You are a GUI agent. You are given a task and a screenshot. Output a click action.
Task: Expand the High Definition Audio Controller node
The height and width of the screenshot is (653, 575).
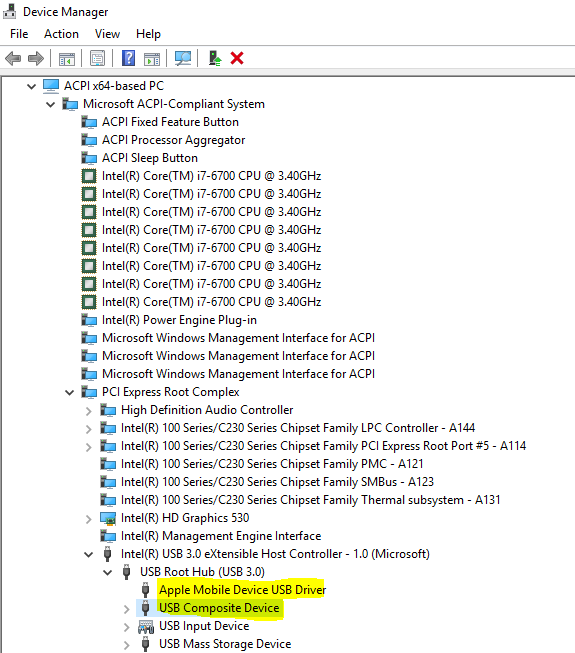click(x=88, y=411)
